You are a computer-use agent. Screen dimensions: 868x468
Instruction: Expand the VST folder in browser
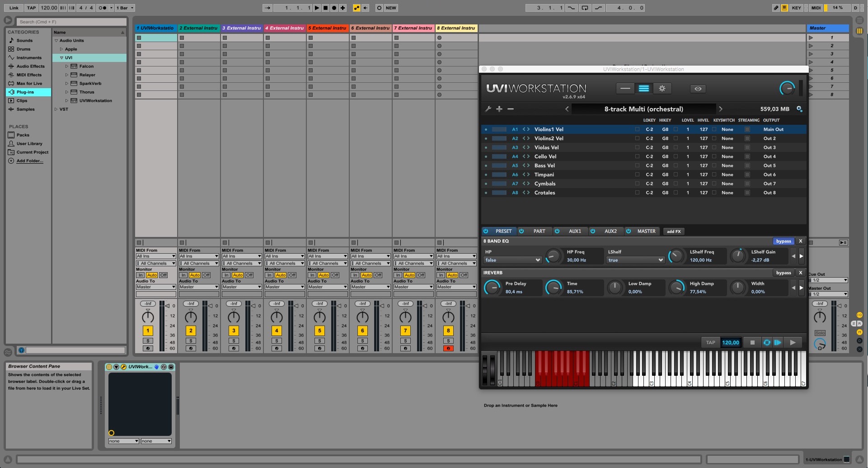point(56,109)
